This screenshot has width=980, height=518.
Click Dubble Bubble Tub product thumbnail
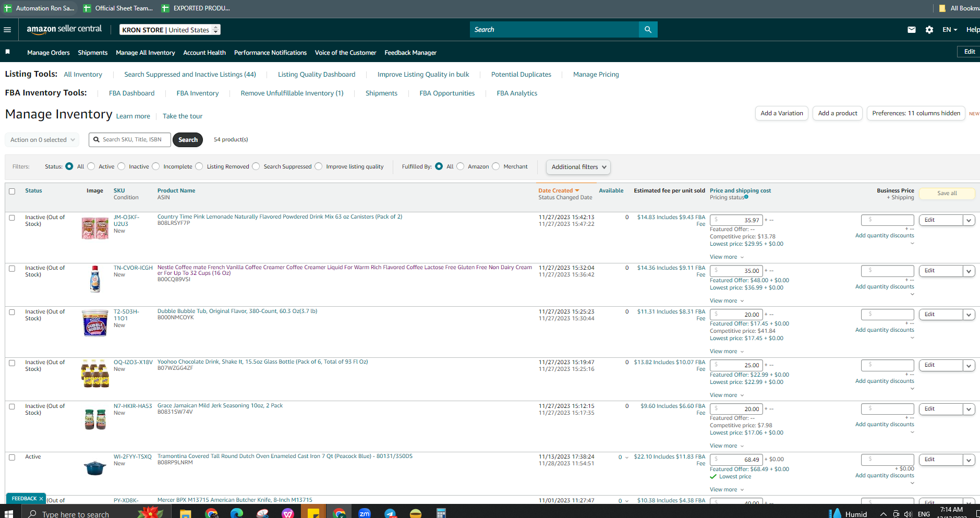pos(95,323)
